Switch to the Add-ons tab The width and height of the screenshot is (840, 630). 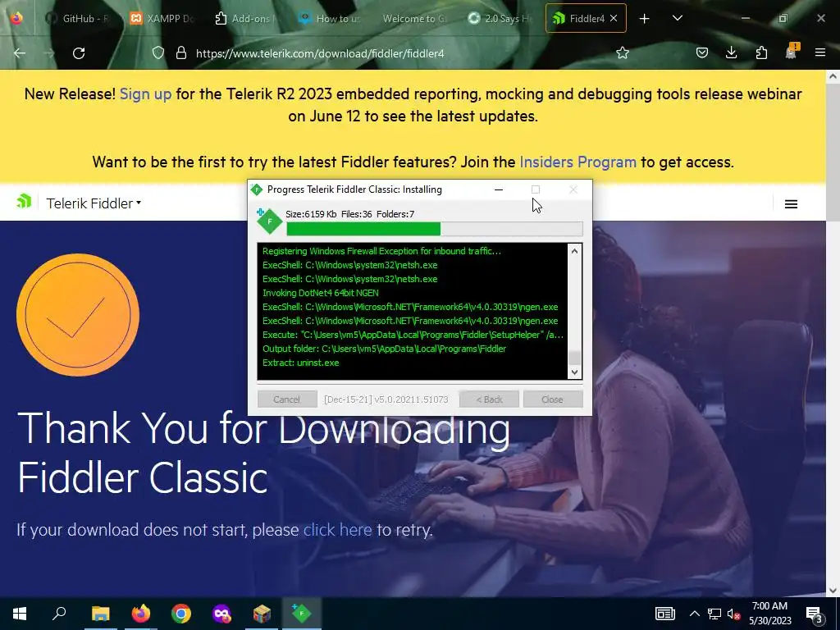[245, 18]
